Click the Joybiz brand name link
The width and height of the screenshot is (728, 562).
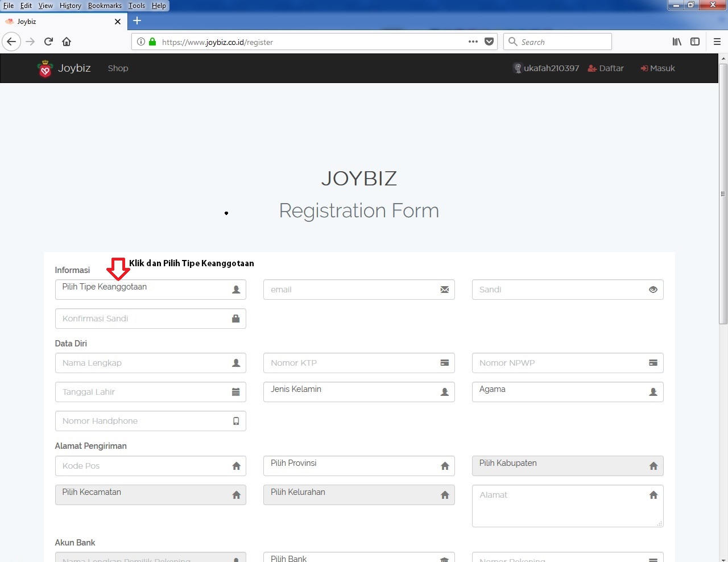tap(75, 68)
